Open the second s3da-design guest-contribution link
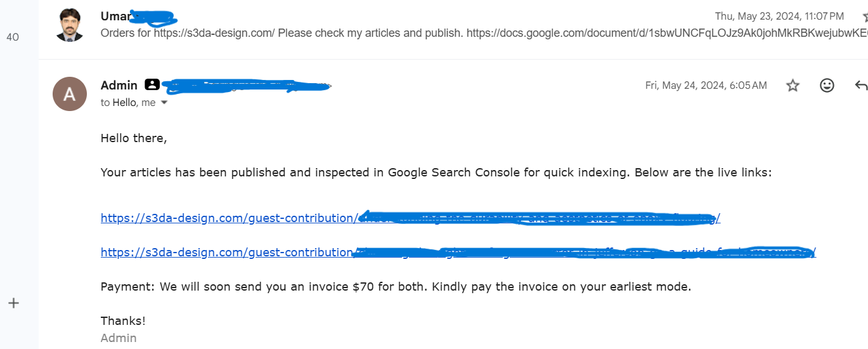This screenshot has height=349, width=868. point(458,253)
